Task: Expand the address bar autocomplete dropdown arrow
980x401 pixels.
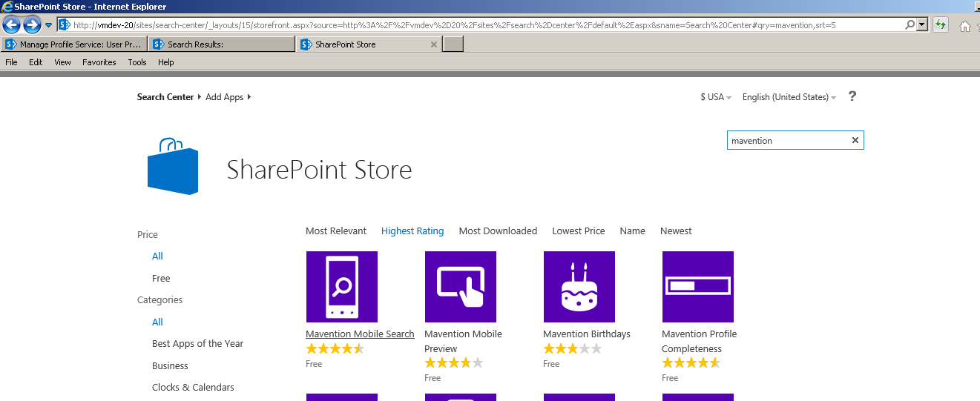Action: 922,25
